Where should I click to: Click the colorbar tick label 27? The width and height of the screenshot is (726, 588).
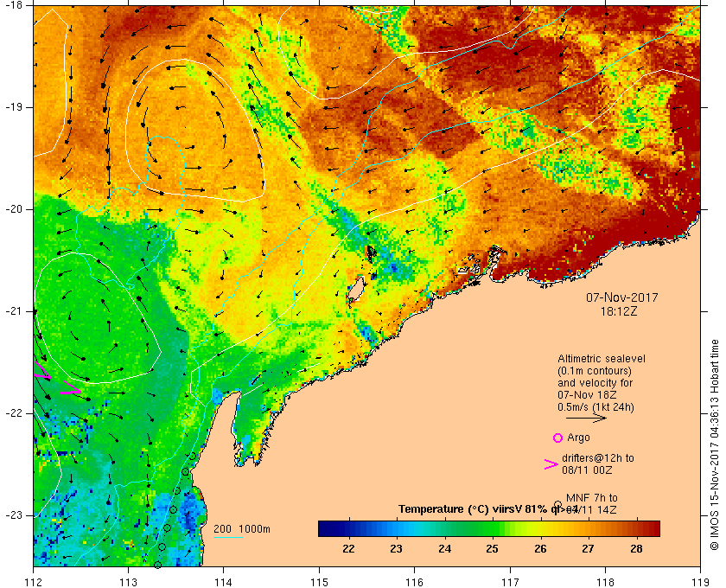(588, 548)
